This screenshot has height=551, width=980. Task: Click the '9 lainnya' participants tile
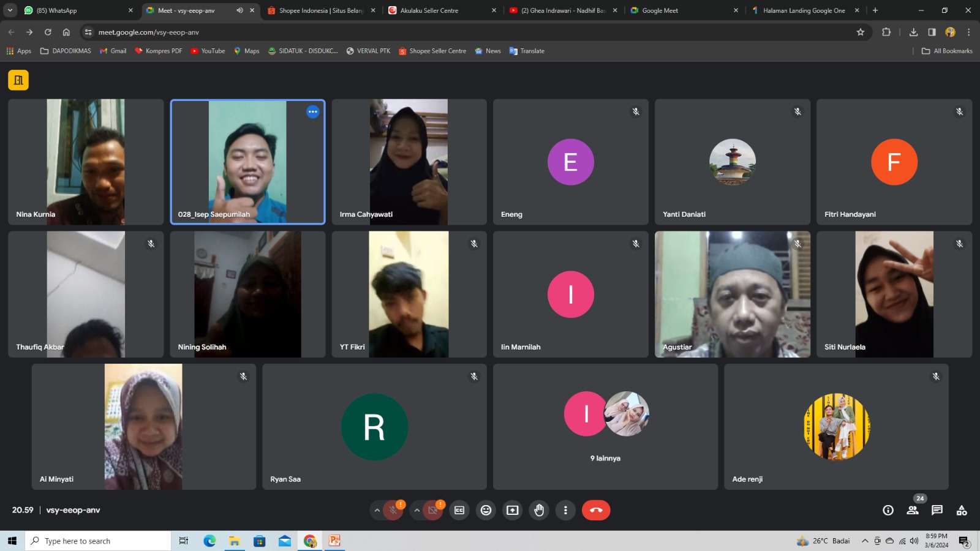pyautogui.click(x=605, y=427)
